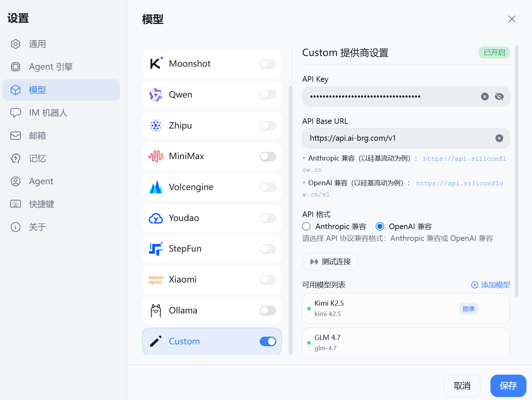Viewport: 532px width, 400px height.
Task: Toggle the Custom provider switch off
Action: [268, 341]
